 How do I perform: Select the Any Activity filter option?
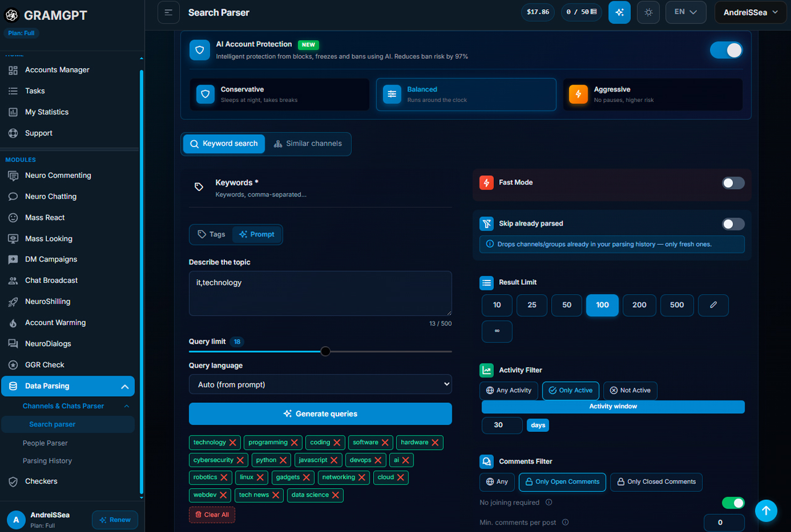pos(509,391)
